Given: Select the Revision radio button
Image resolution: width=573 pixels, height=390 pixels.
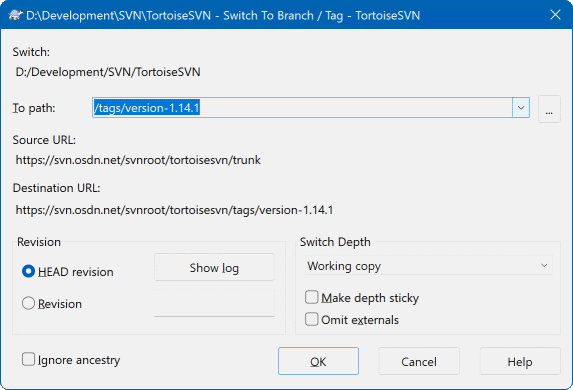Looking at the screenshot, I should pyautogui.click(x=29, y=303).
